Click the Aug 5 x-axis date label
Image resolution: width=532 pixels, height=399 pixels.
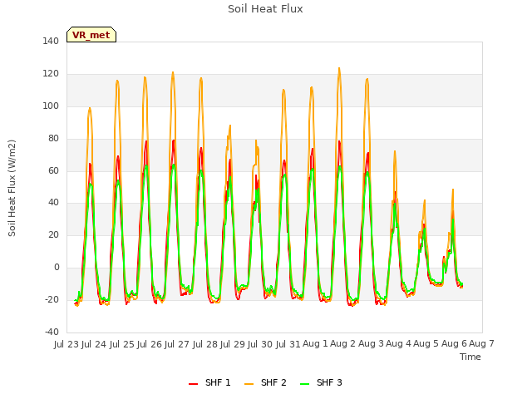pos(426,343)
